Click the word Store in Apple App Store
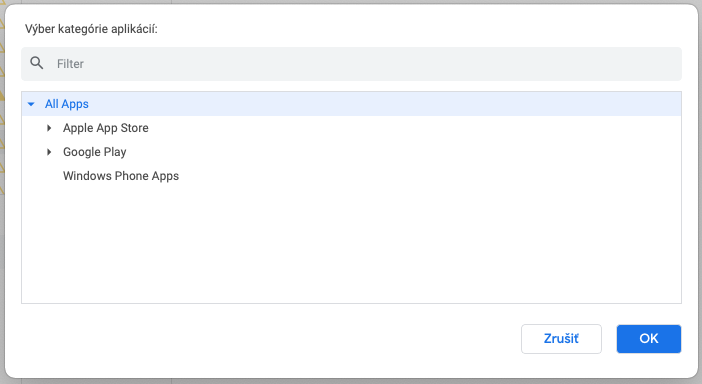The height and width of the screenshot is (384, 702). point(134,128)
